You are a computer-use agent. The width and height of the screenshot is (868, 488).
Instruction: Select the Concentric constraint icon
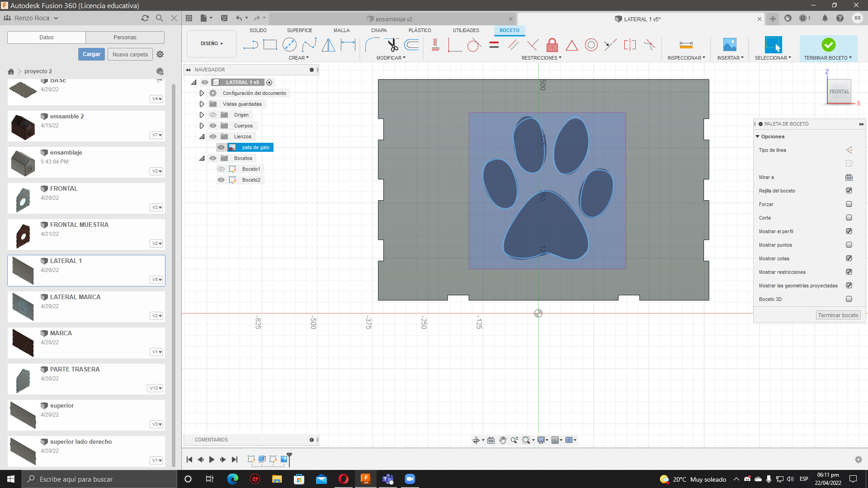point(591,45)
